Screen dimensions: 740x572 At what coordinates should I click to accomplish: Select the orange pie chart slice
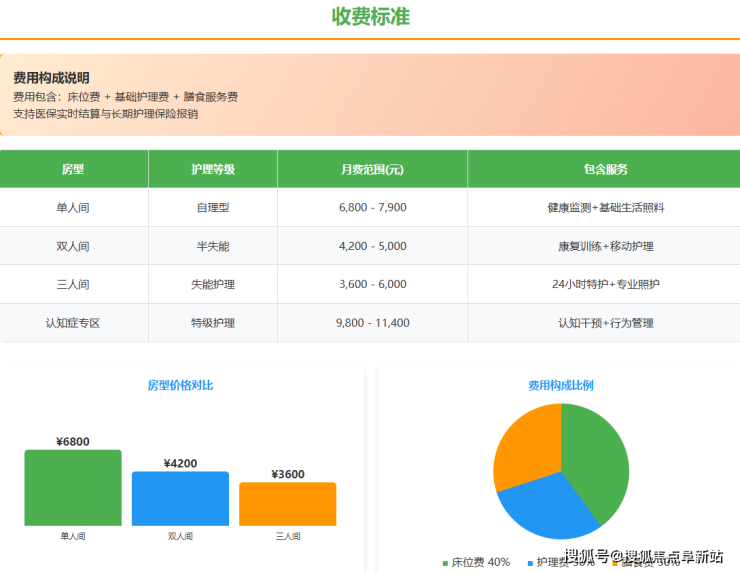(x=525, y=442)
